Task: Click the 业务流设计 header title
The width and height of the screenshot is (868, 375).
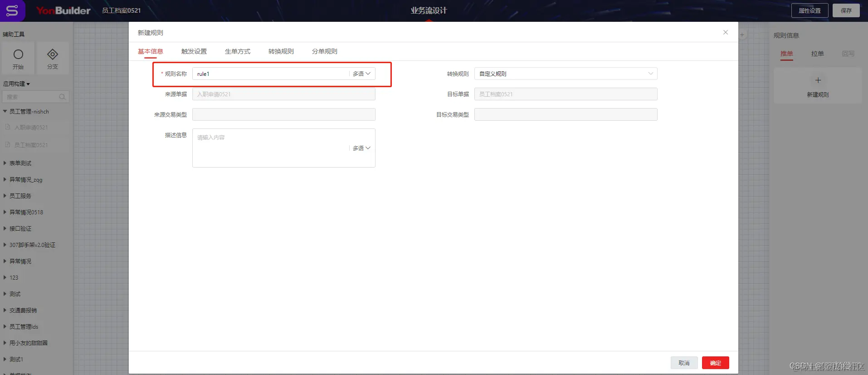Action: pyautogui.click(x=429, y=10)
